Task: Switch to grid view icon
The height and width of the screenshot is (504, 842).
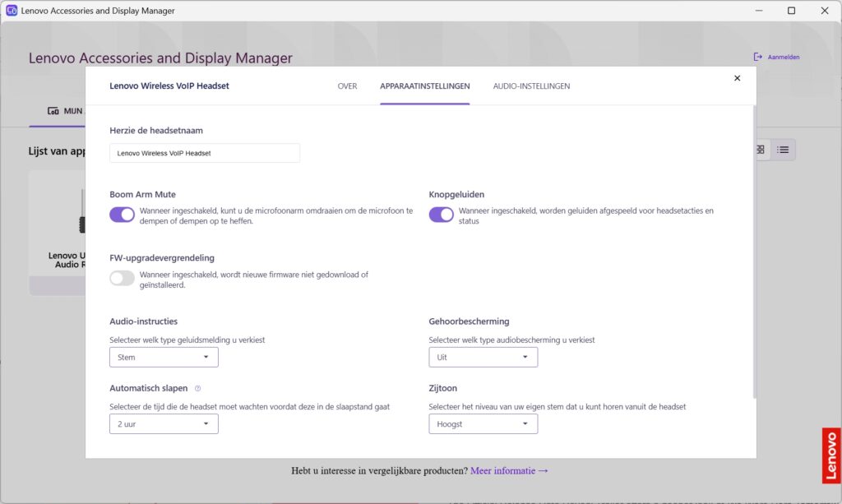Action: (x=761, y=150)
